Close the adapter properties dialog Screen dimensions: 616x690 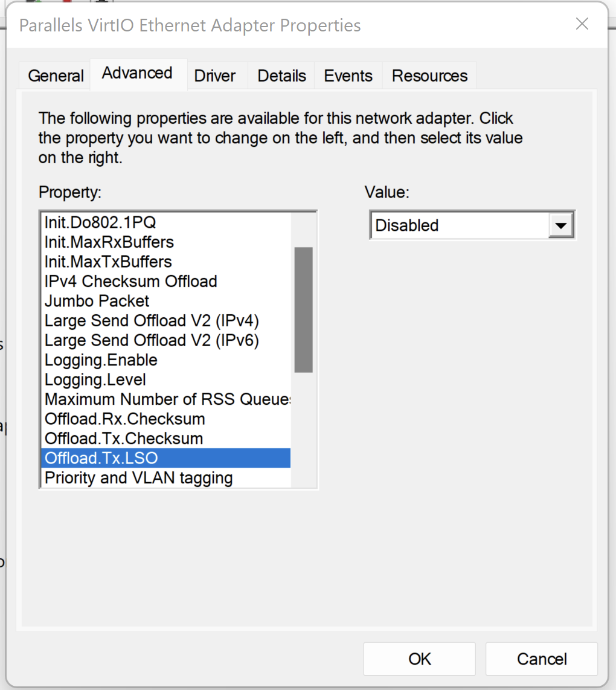pos(582,24)
